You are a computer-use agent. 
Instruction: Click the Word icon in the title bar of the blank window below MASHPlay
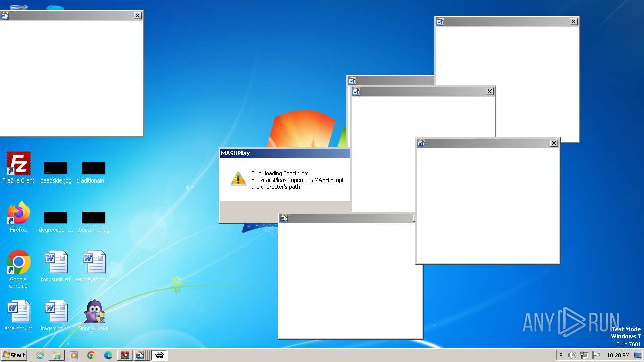(284, 218)
